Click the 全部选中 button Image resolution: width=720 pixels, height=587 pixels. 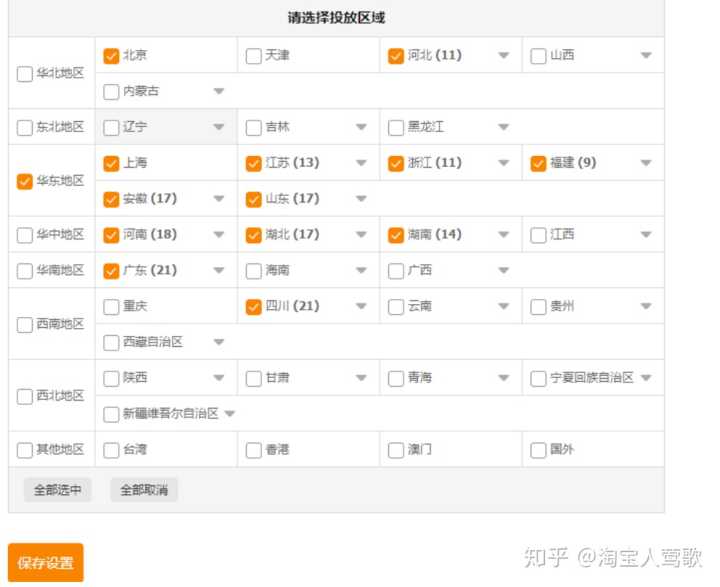pyautogui.click(x=58, y=490)
